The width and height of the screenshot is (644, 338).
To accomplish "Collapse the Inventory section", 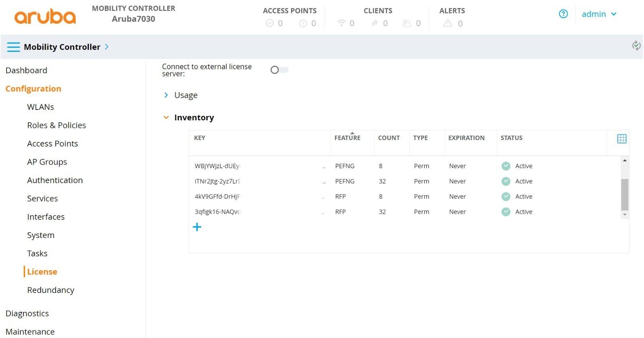I will point(166,117).
